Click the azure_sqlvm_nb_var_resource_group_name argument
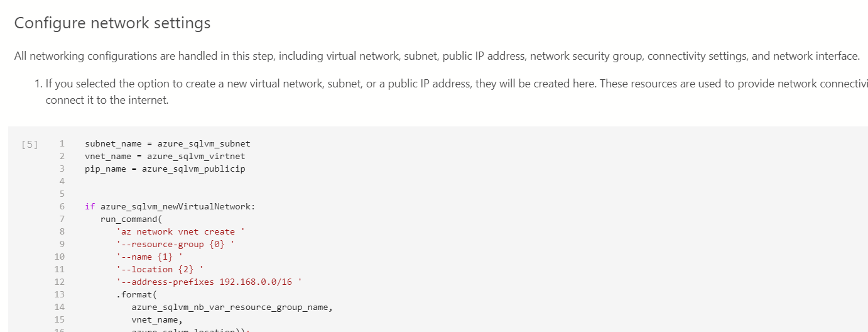868x332 pixels. tap(232, 307)
